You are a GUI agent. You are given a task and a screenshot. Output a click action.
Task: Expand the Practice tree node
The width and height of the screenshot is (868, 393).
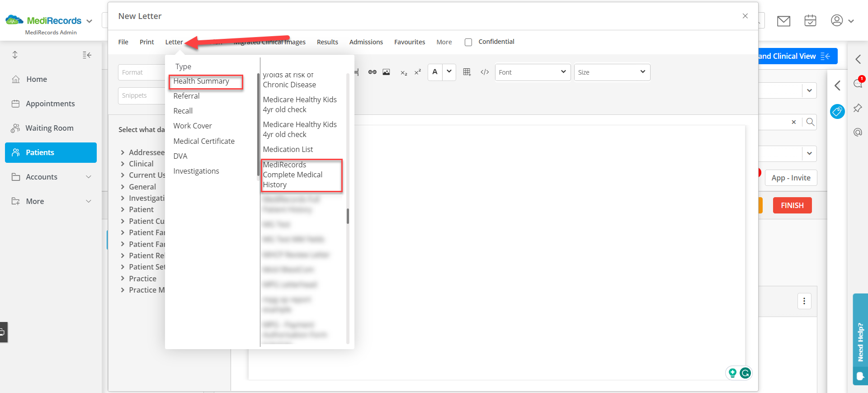[x=123, y=279]
